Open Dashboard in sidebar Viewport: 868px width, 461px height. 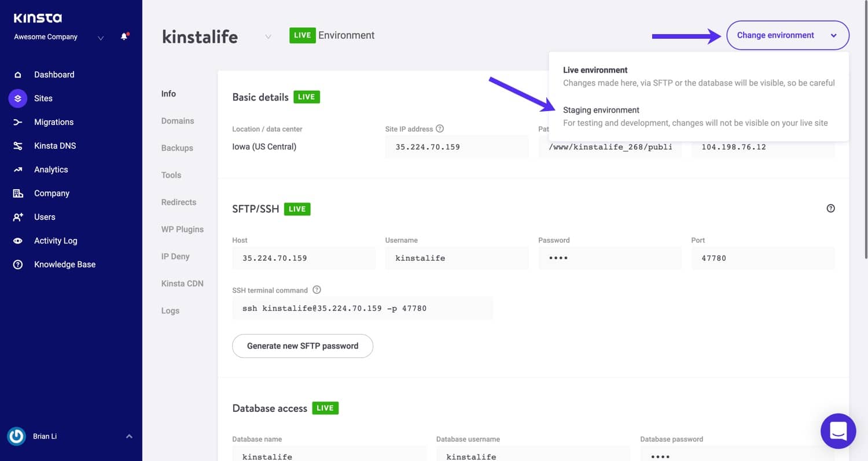pos(54,75)
